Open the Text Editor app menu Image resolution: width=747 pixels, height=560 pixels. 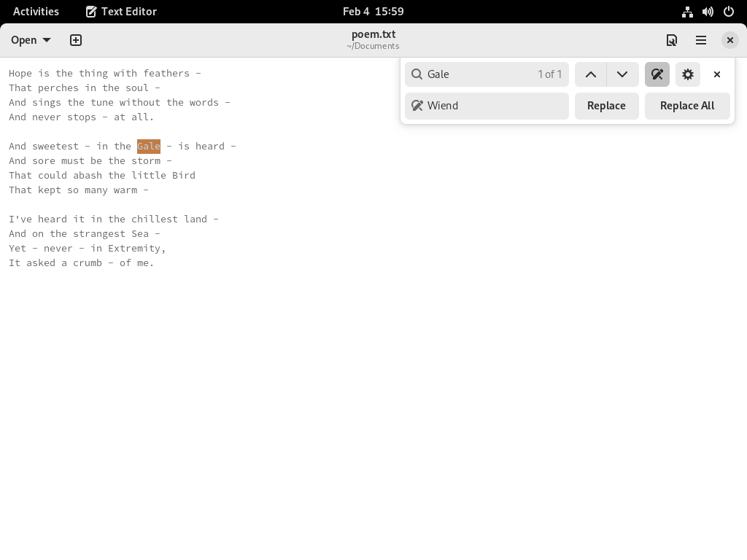point(122,12)
